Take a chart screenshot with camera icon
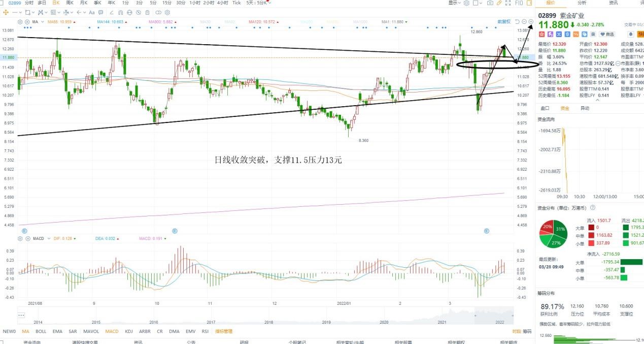 [x=490, y=3]
